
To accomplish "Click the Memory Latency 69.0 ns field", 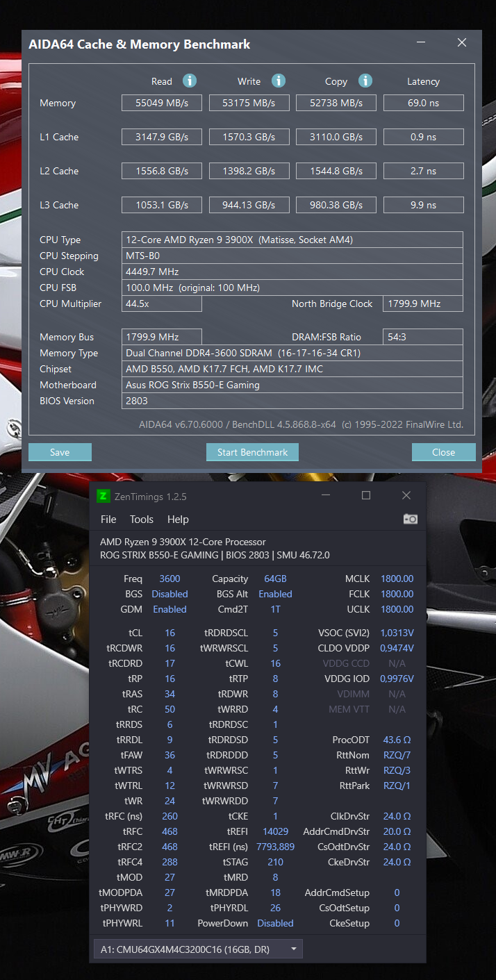I will (x=423, y=103).
